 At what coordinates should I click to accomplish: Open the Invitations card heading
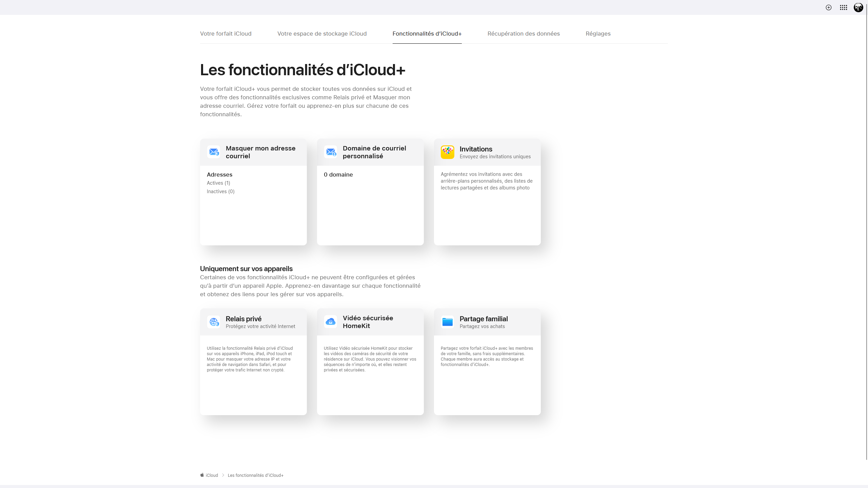coord(476,149)
